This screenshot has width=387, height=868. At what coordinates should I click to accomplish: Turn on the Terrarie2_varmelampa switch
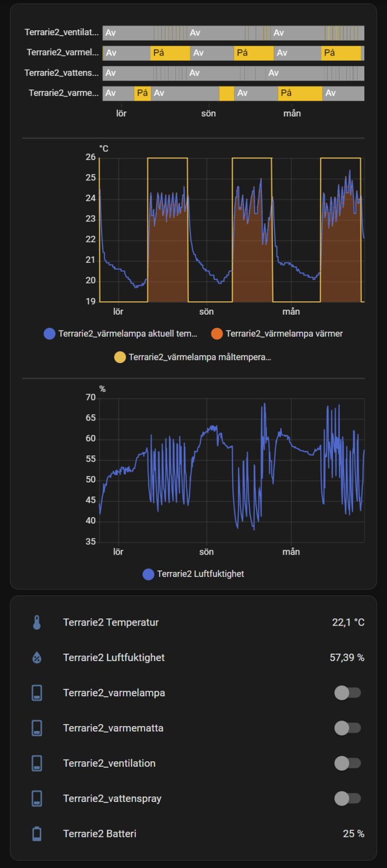347,693
